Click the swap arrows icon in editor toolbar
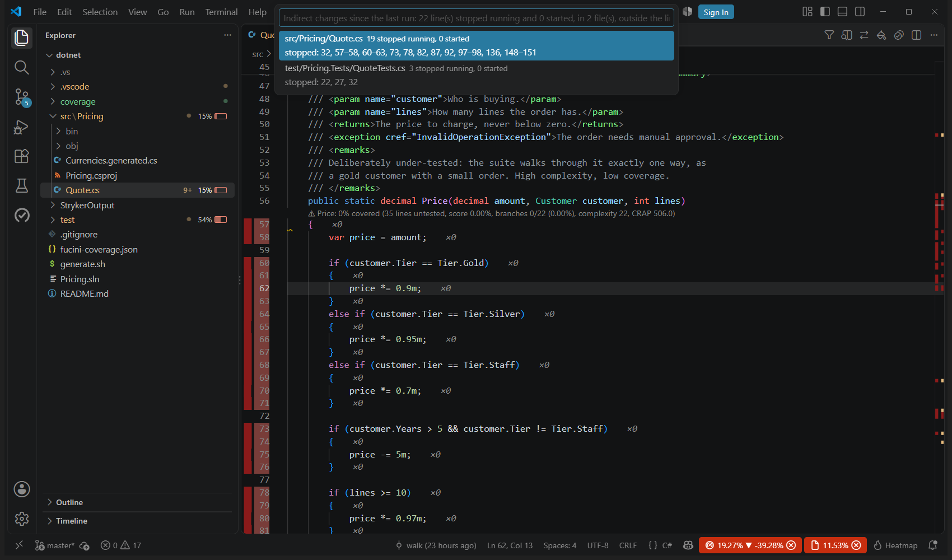The image size is (952, 560). coord(864,35)
